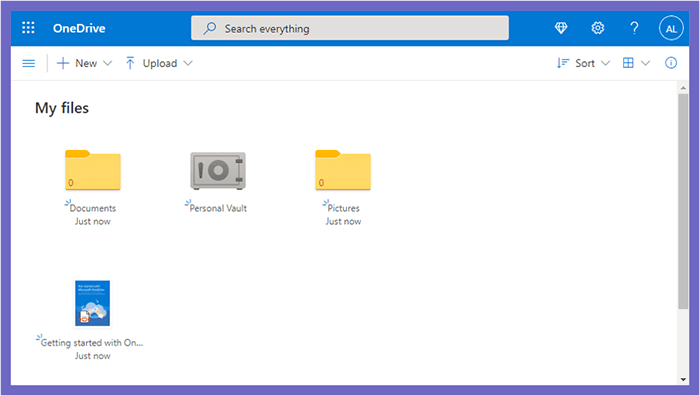The height and width of the screenshot is (396, 700).
Task: Expand the Sort dropdown chevron
Action: click(605, 63)
